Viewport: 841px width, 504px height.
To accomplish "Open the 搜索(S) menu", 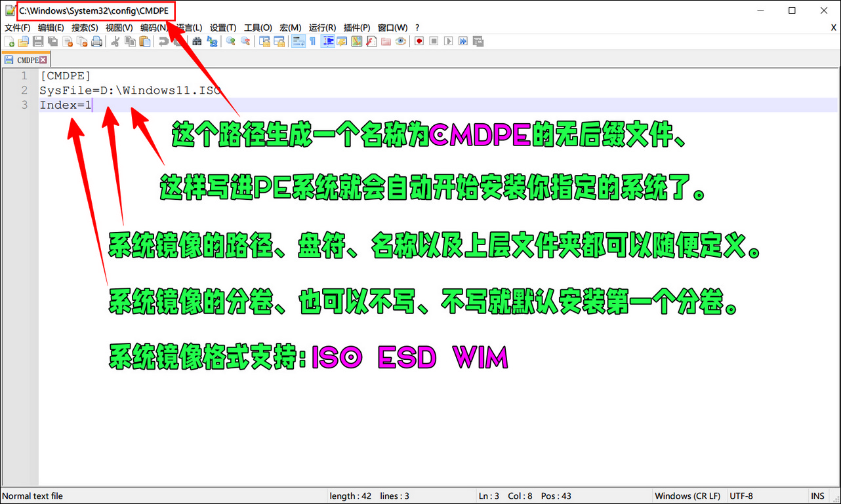I will pos(85,28).
